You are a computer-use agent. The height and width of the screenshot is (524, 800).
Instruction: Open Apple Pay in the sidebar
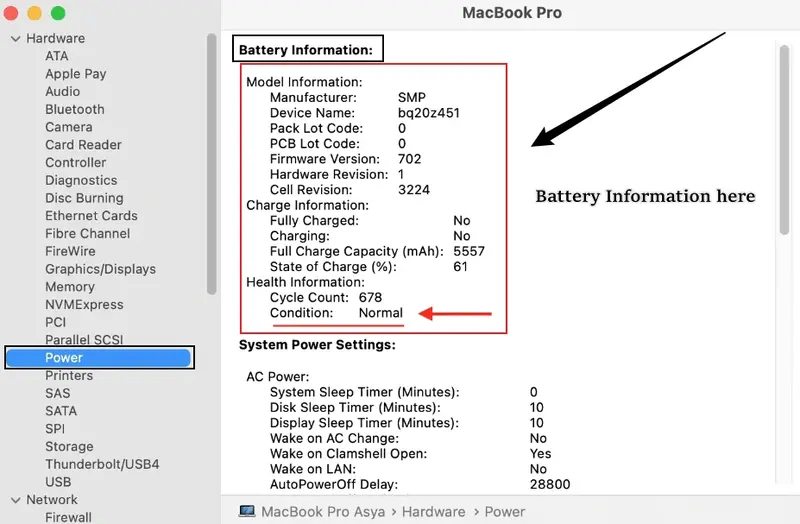click(76, 74)
